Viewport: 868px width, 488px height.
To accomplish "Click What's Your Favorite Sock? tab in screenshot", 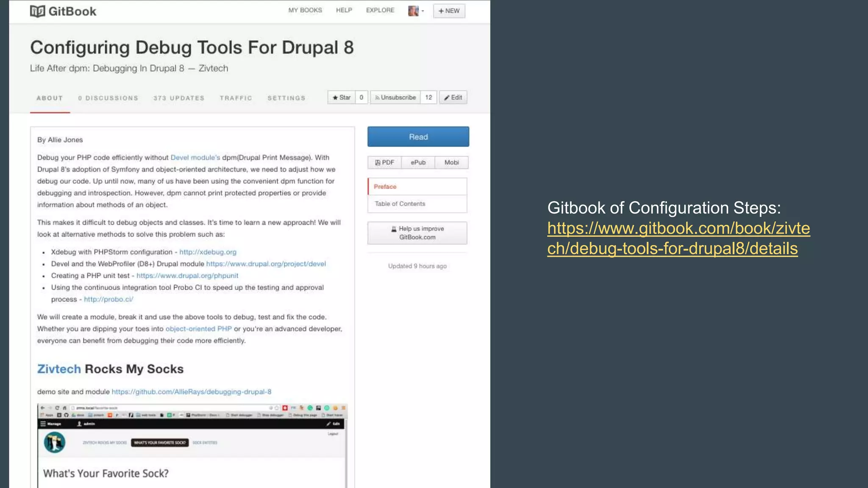I will pos(160,443).
